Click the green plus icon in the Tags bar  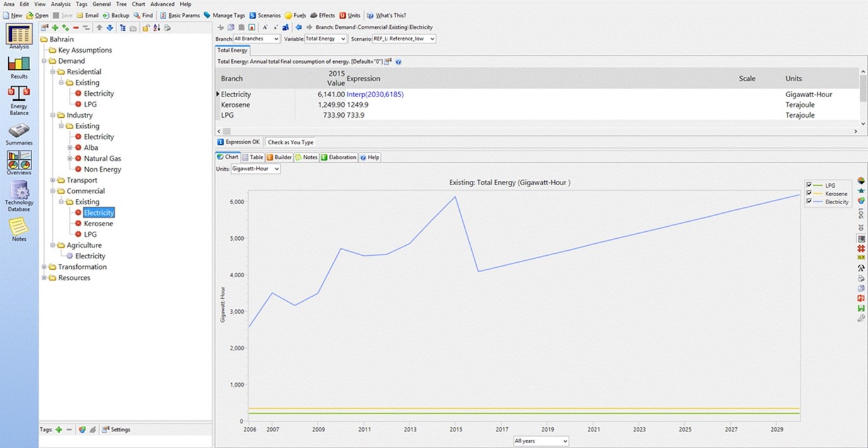click(x=59, y=430)
